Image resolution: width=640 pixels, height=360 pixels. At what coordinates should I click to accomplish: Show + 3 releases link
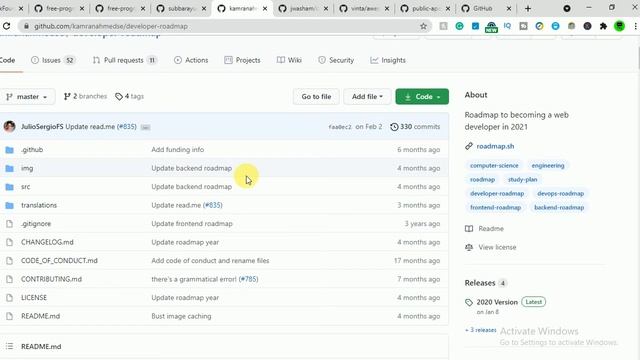pos(480,330)
